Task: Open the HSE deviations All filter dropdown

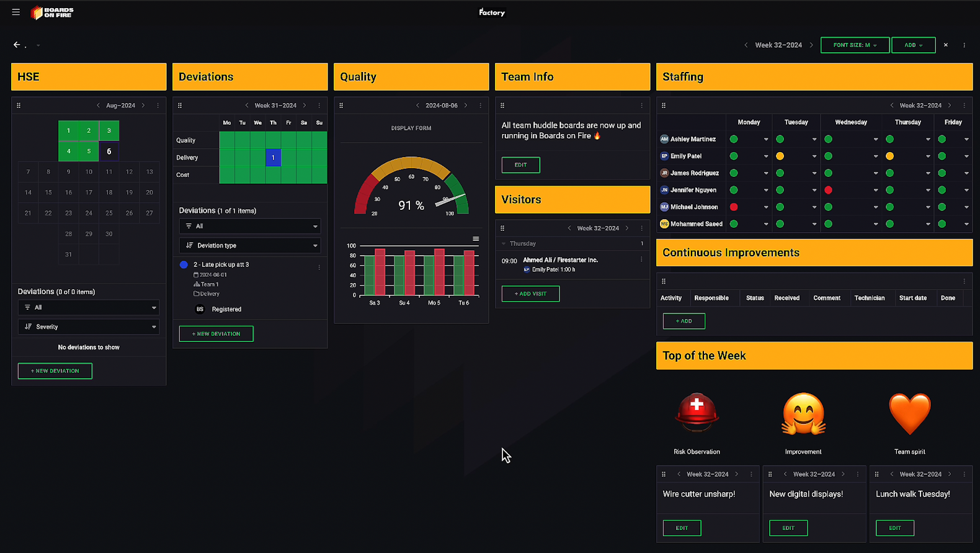Action: [89, 307]
